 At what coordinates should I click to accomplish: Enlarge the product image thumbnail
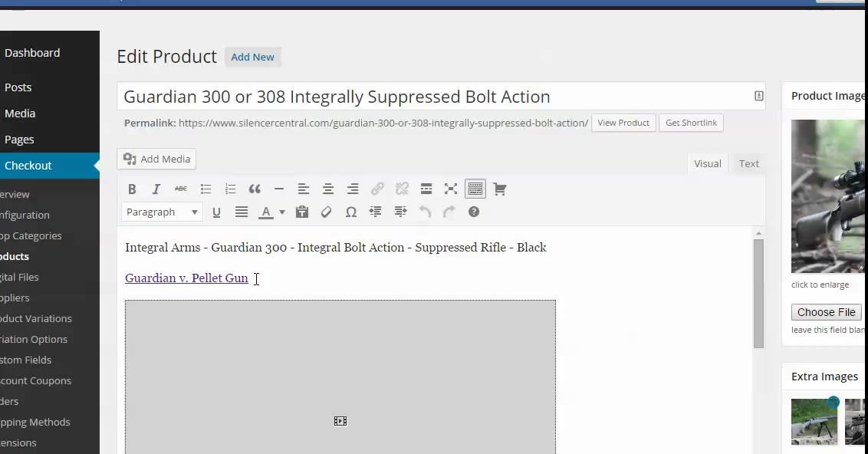(x=827, y=196)
